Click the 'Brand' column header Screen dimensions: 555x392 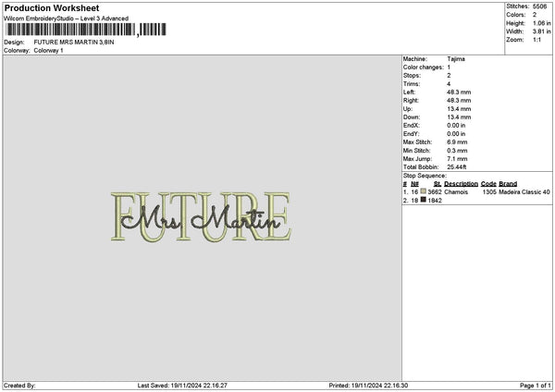click(x=508, y=184)
